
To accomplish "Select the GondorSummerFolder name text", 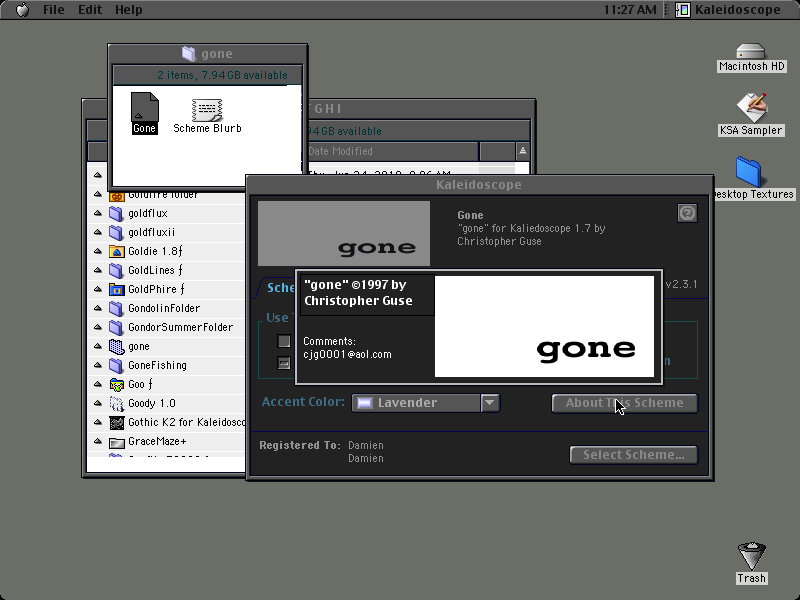I will (181, 327).
